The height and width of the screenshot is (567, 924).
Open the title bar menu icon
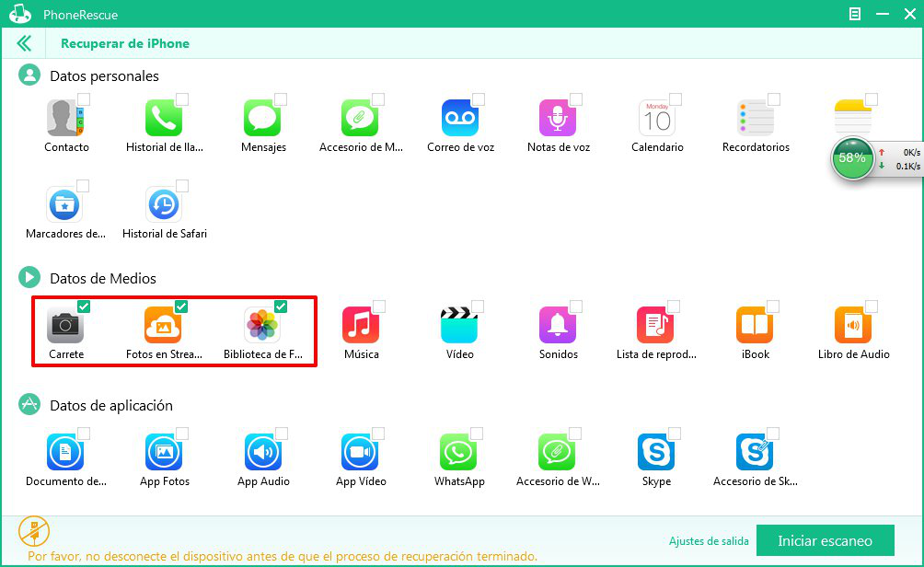pos(854,14)
